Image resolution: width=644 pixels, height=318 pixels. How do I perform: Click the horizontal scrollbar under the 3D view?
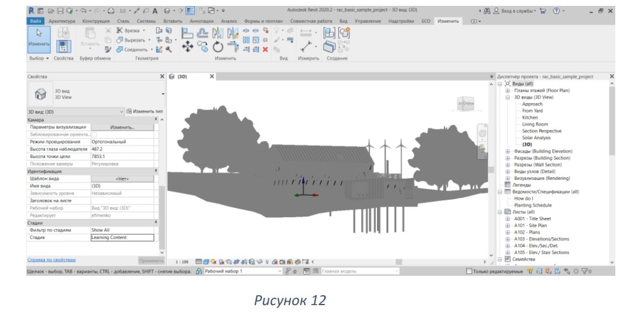pos(398,262)
